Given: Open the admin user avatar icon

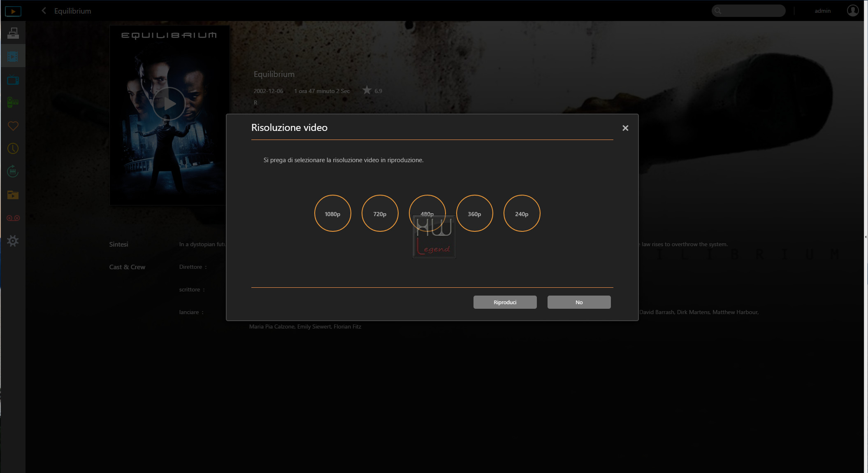Looking at the screenshot, I should click(853, 10).
